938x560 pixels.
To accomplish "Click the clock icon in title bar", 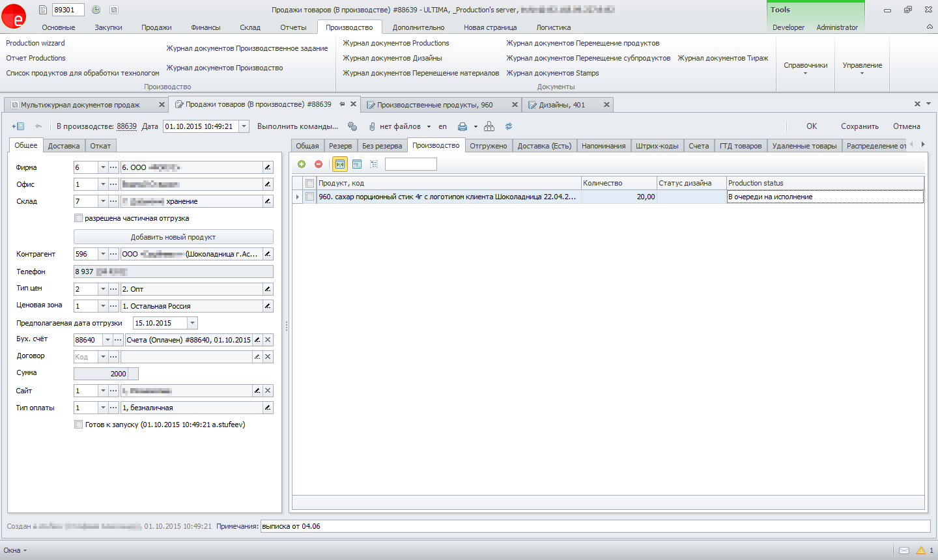I will click(x=96, y=10).
